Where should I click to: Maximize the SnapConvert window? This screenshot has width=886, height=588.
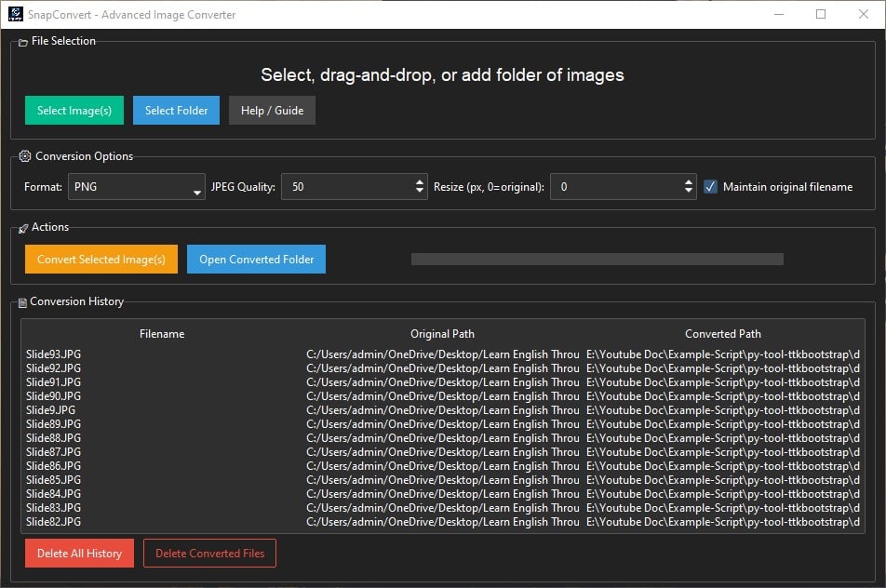tap(820, 14)
